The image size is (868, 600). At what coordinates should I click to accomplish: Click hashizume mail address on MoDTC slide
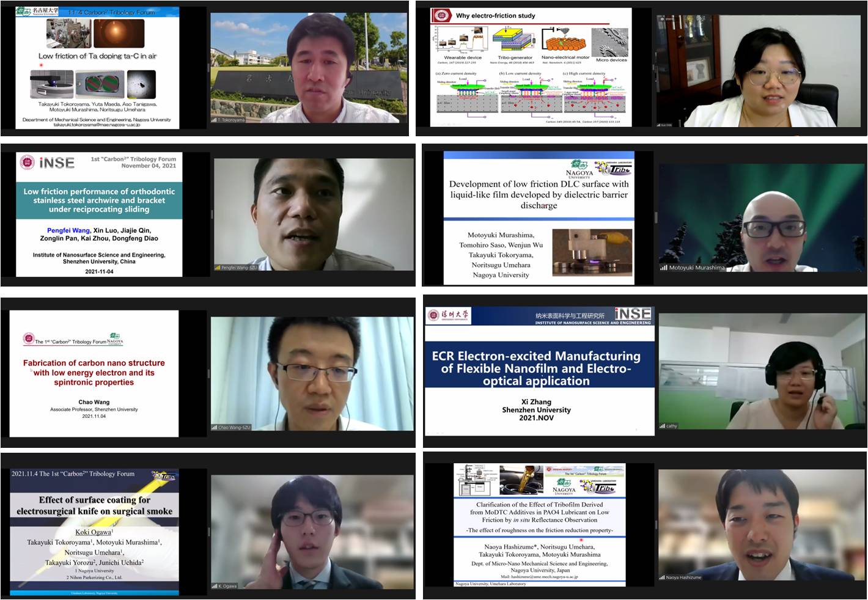539,576
